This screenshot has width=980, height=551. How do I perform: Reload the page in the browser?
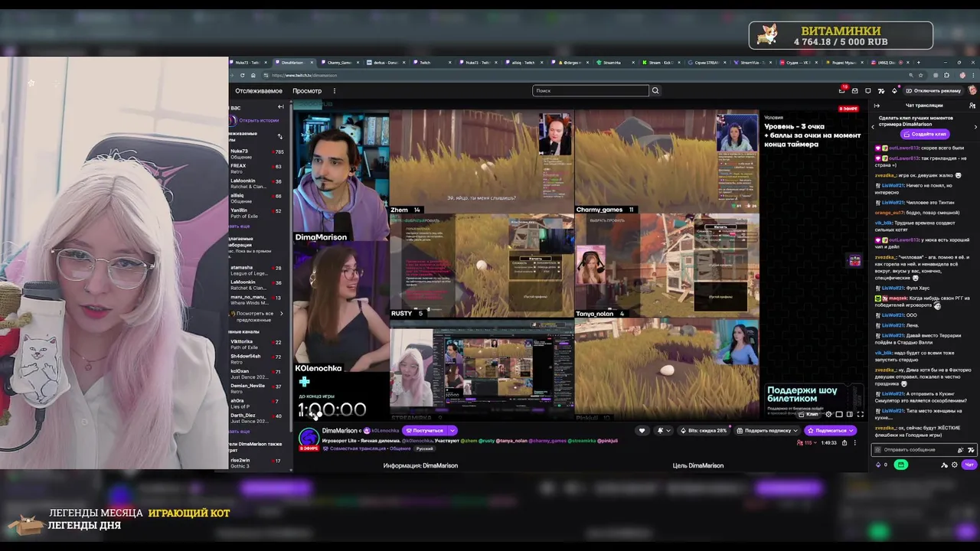pyautogui.click(x=242, y=75)
